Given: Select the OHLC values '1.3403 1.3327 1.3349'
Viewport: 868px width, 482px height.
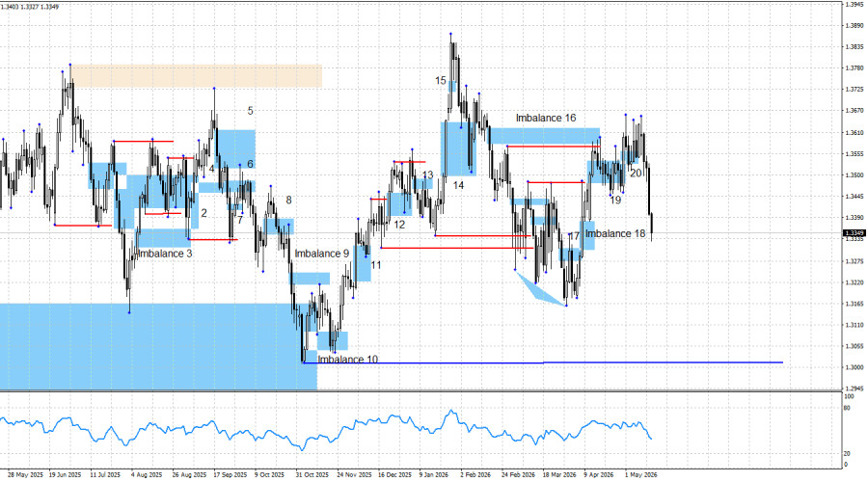Looking at the screenshot, I should pos(30,7).
